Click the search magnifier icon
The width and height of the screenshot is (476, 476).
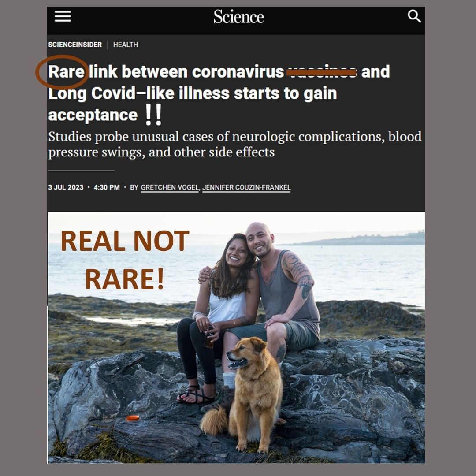click(414, 16)
